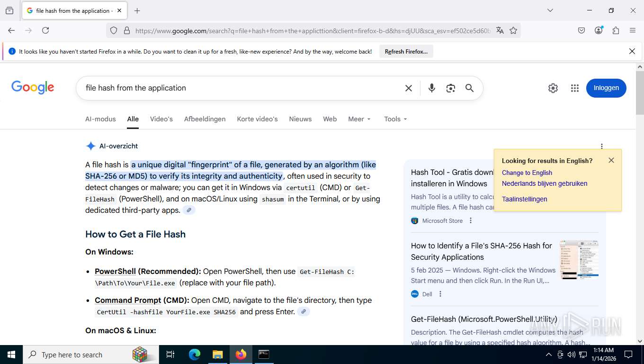The image size is (644, 364).
Task: Open Get-FileHash PowerShell Utility result
Action: [484, 319]
